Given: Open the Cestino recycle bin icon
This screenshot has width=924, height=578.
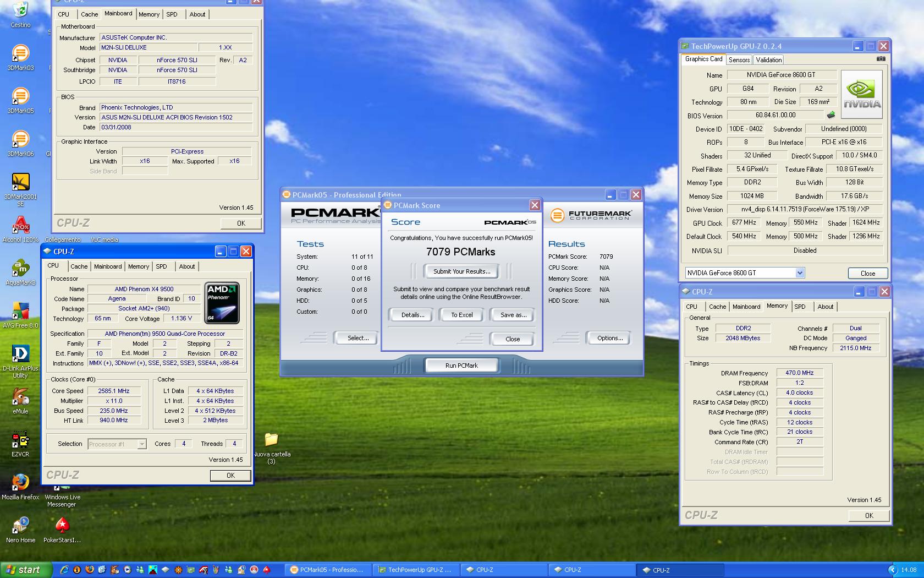Looking at the screenshot, I should click(x=20, y=14).
